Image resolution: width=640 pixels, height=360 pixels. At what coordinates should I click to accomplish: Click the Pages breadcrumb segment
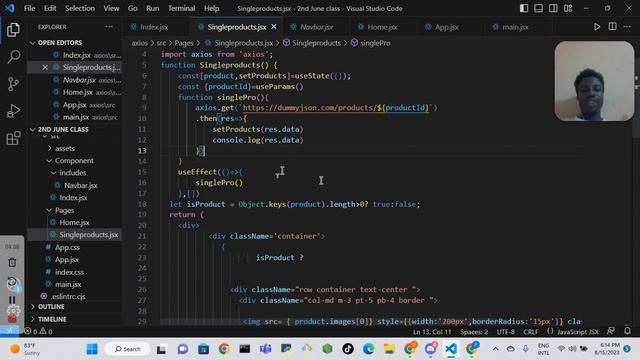tap(184, 43)
